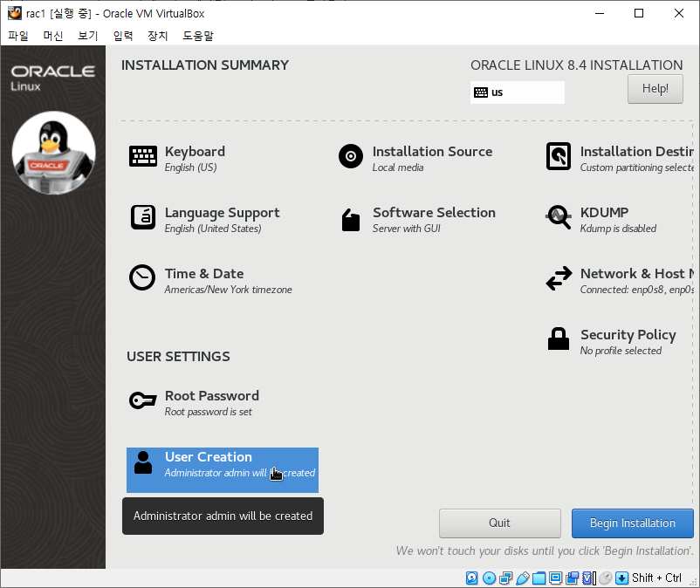Click the VirtualBox window title icon
The width and height of the screenshot is (700, 588).
(x=15, y=13)
